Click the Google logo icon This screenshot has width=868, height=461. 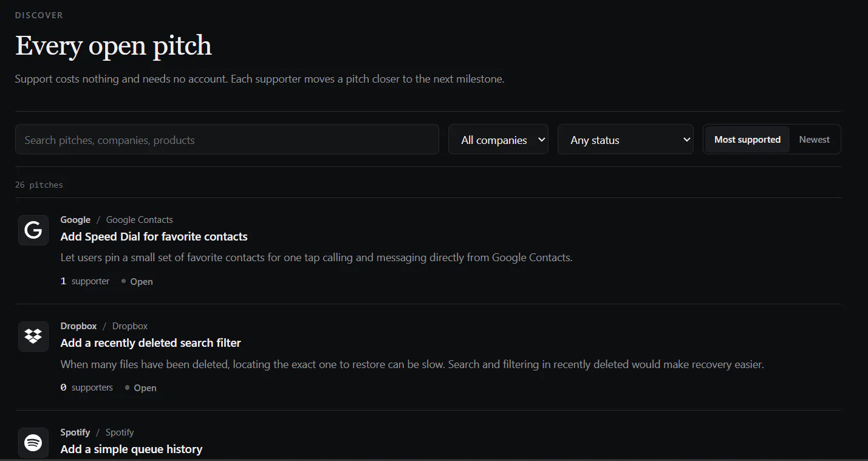pos(33,230)
